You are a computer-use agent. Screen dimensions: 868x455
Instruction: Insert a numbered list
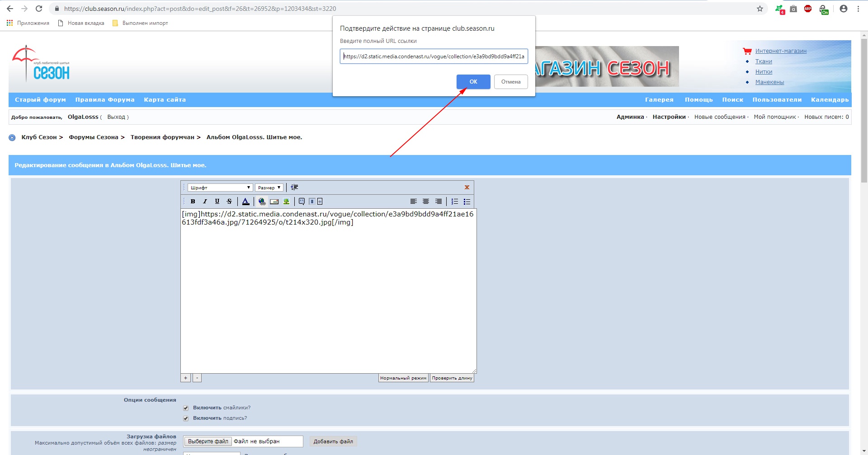(x=455, y=202)
